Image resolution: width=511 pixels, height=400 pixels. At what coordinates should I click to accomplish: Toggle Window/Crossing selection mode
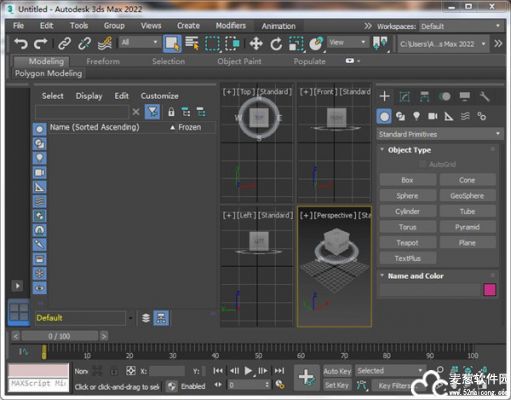click(233, 44)
